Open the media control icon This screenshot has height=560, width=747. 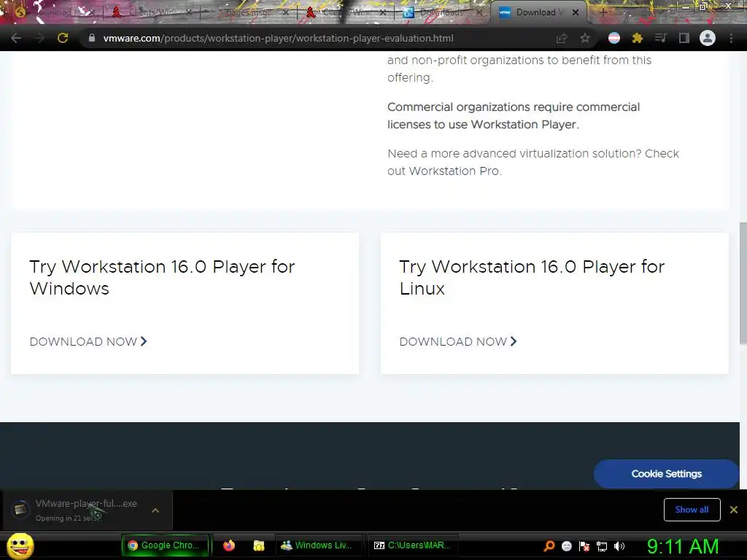tap(660, 38)
